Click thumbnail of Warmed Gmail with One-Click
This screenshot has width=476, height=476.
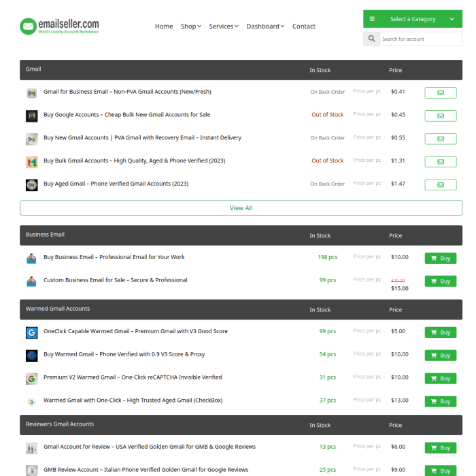click(31, 402)
